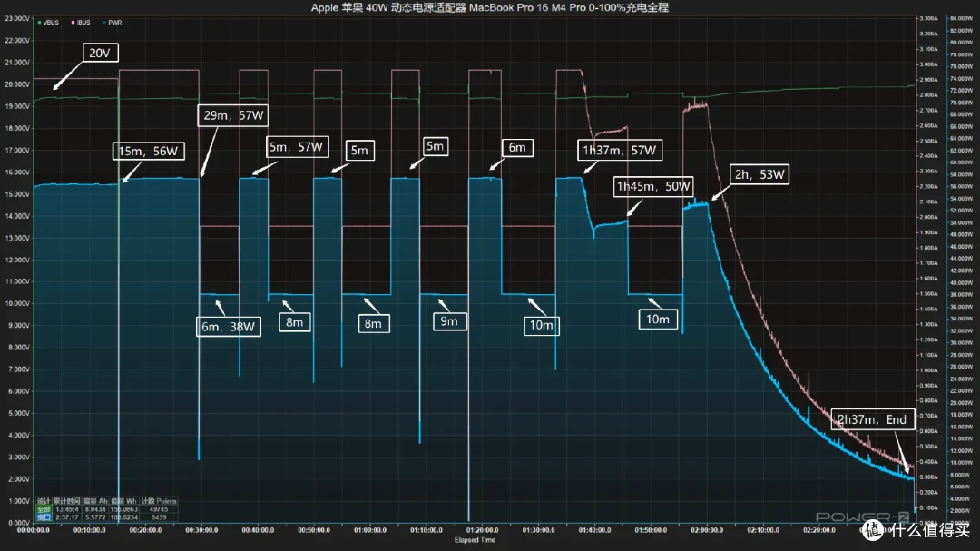This screenshot has width=980, height=551.
Task: Click the Elapsed Time axis label
Action: (475, 540)
